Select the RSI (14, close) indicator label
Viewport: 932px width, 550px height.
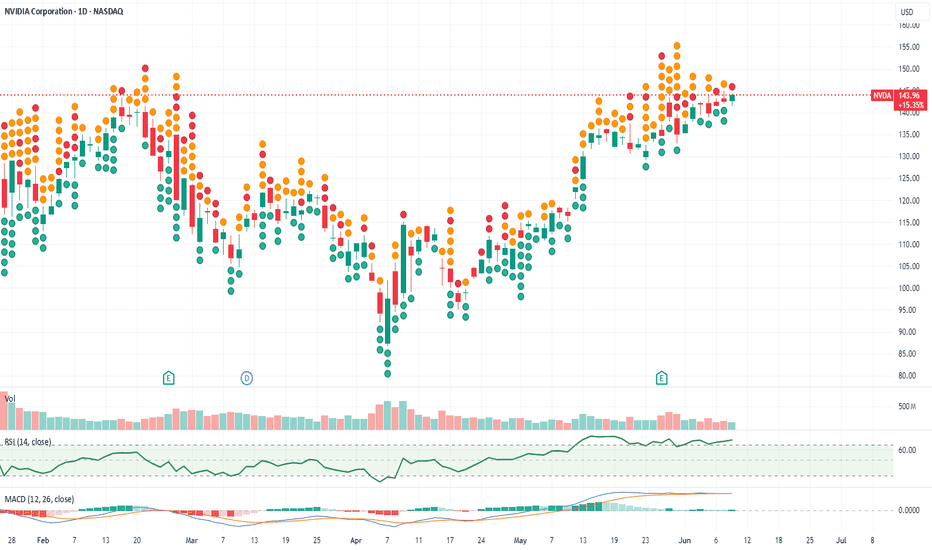[x=28, y=442]
